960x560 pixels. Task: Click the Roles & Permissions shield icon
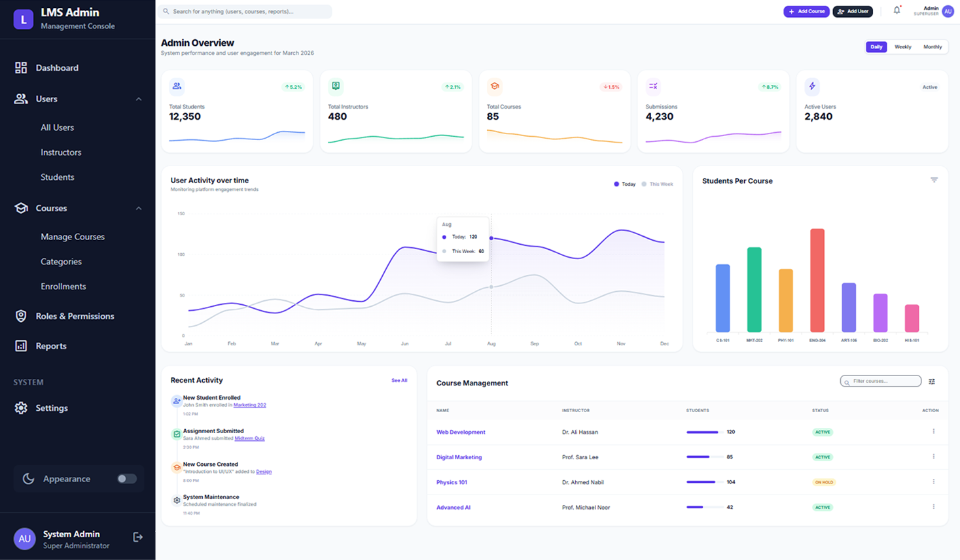[x=21, y=316]
